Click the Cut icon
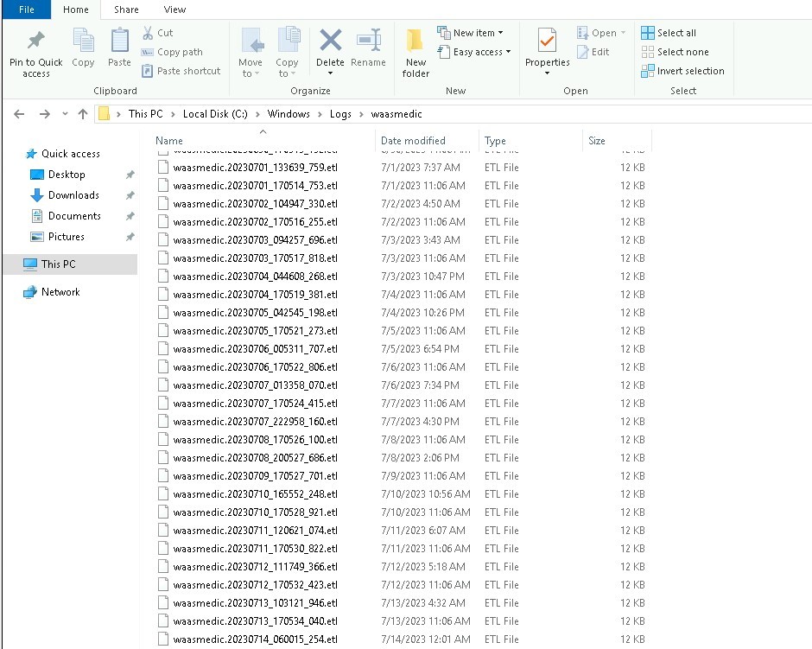 coord(149,31)
